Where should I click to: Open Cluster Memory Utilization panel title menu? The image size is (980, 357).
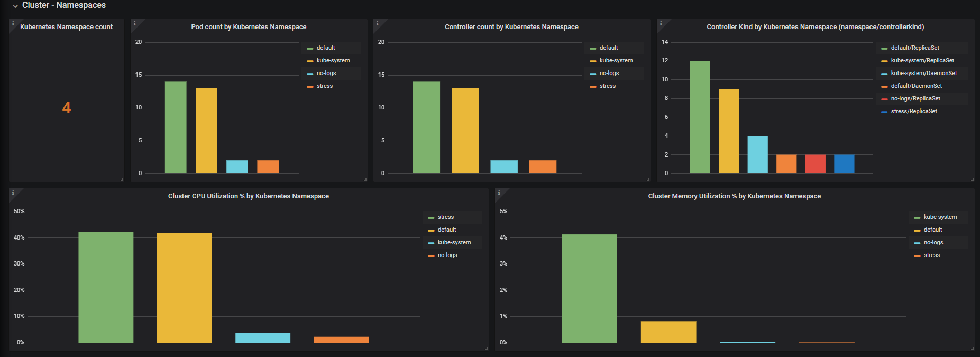point(735,196)
